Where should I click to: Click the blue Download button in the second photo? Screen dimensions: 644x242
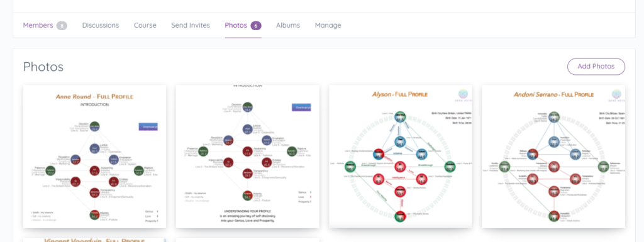[301, 107]
